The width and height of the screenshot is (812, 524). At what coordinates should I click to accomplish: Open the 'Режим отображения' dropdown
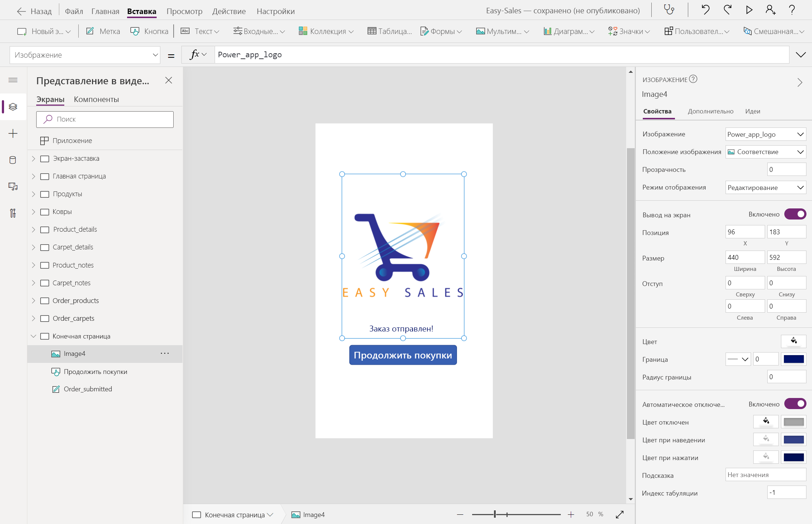pyautogui.click(x=765, y=187)
